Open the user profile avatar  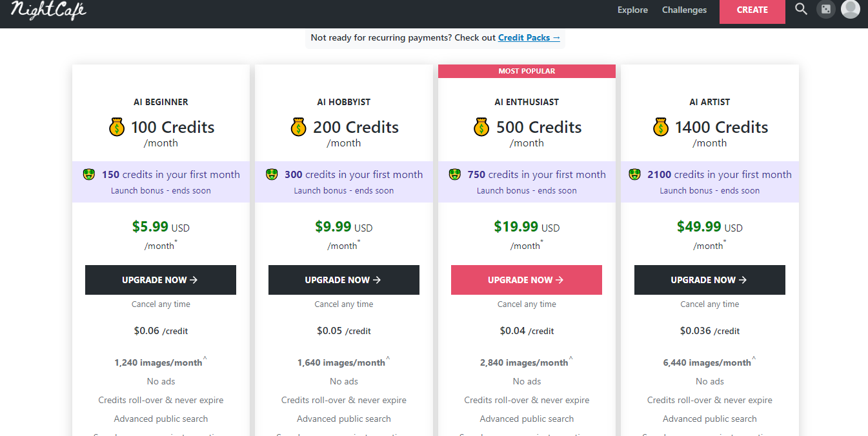click(850, 9)
